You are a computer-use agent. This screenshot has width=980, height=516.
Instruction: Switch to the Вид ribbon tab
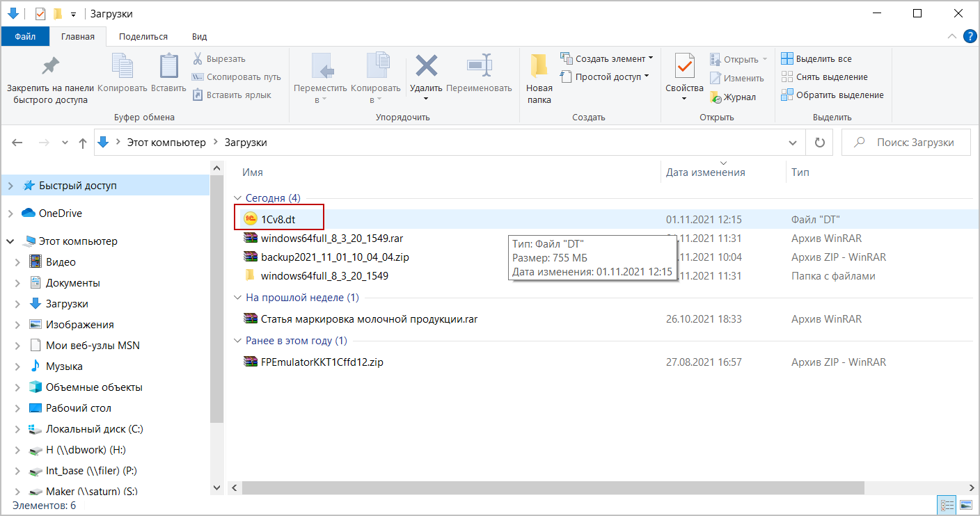(x=200, y=37)
